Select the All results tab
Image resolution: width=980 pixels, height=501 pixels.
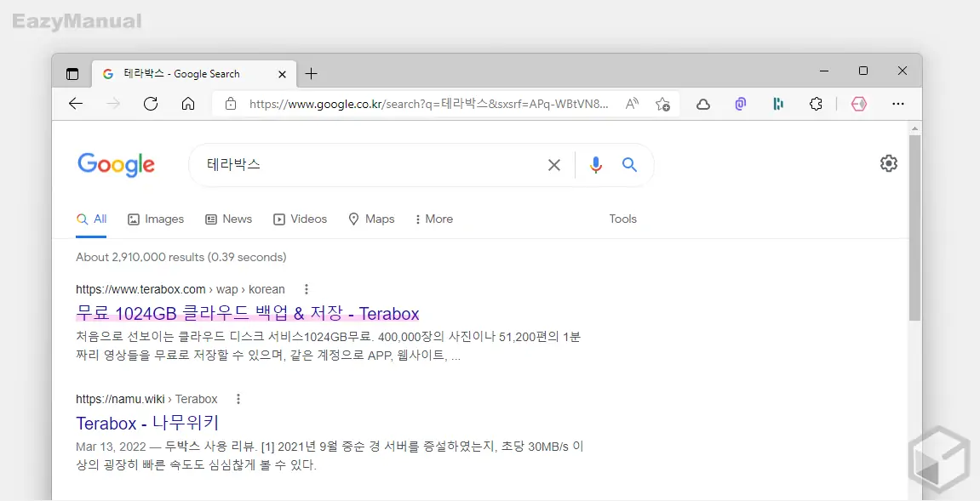pos(91,219)
